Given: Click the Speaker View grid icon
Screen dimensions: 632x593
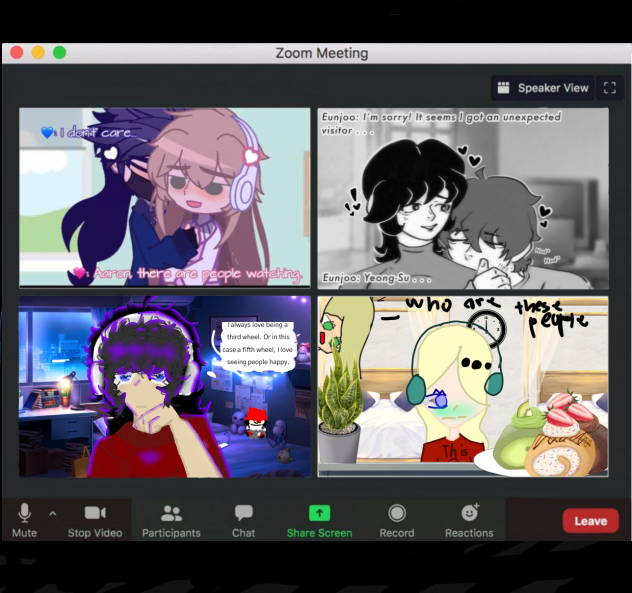Looking at the screenshot, I should click(503, 87).
